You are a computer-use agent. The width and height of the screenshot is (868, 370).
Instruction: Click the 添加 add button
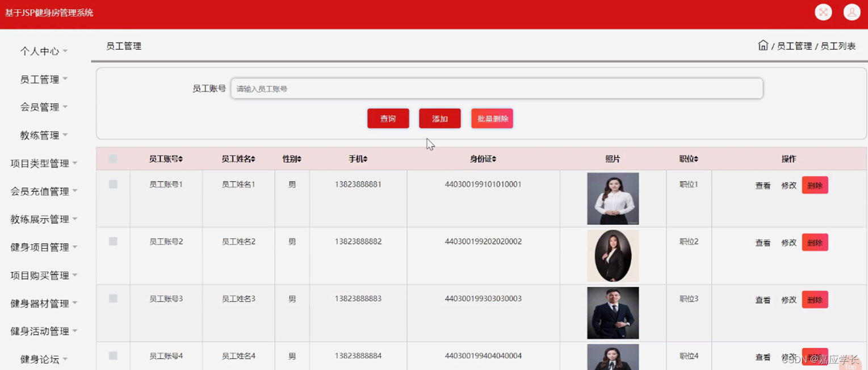tap(440, 119)
